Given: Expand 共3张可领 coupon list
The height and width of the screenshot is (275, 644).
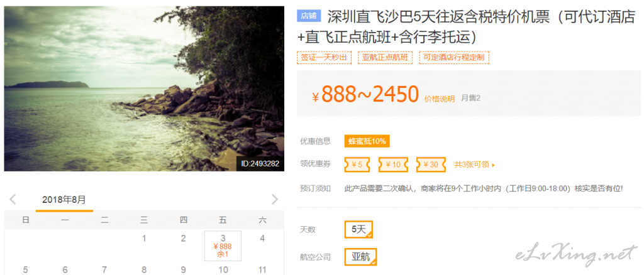Looking at the screenshot, I should click(474, 164).
